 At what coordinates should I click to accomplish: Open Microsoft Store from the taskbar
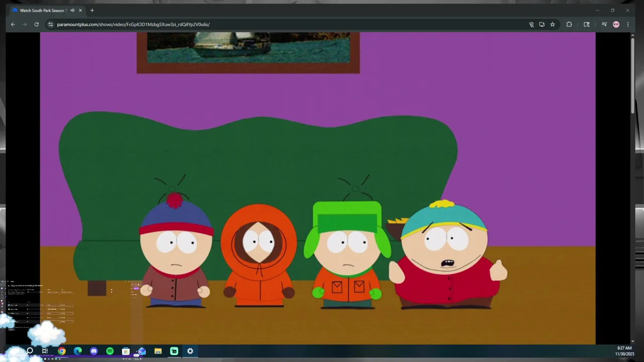pyautogui.click(x=126, y=351)
